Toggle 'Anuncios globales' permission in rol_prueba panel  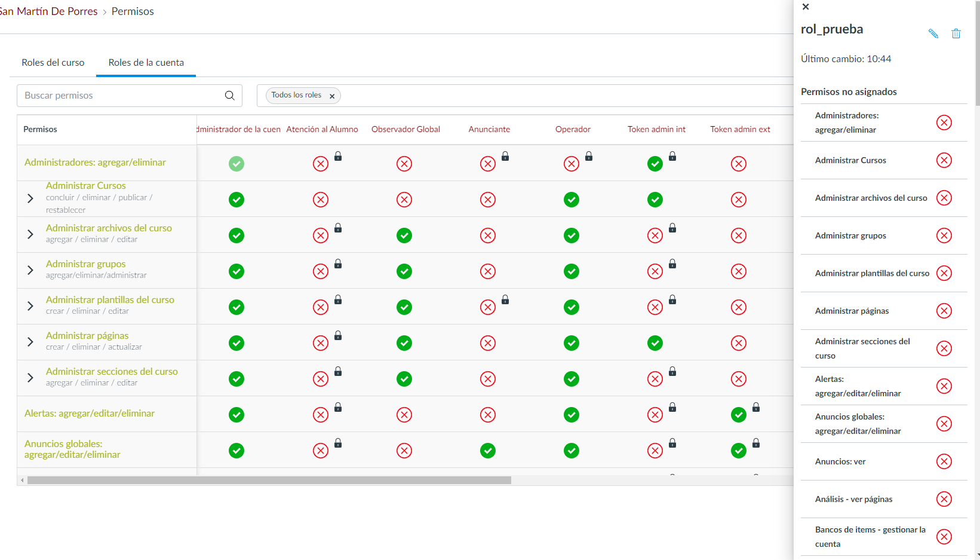click(x=944, y=424)
